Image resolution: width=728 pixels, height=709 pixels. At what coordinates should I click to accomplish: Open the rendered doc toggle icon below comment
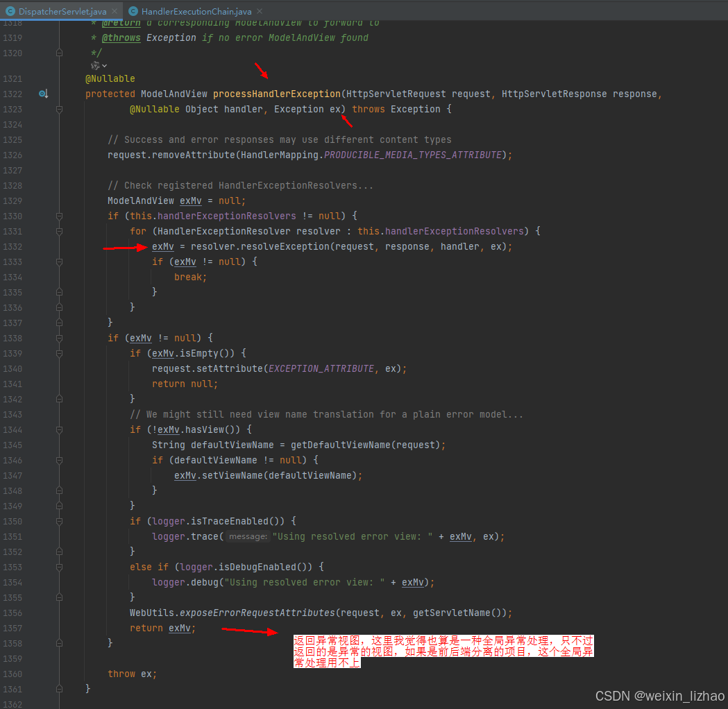pyautogui.click(x=99, y=65)
